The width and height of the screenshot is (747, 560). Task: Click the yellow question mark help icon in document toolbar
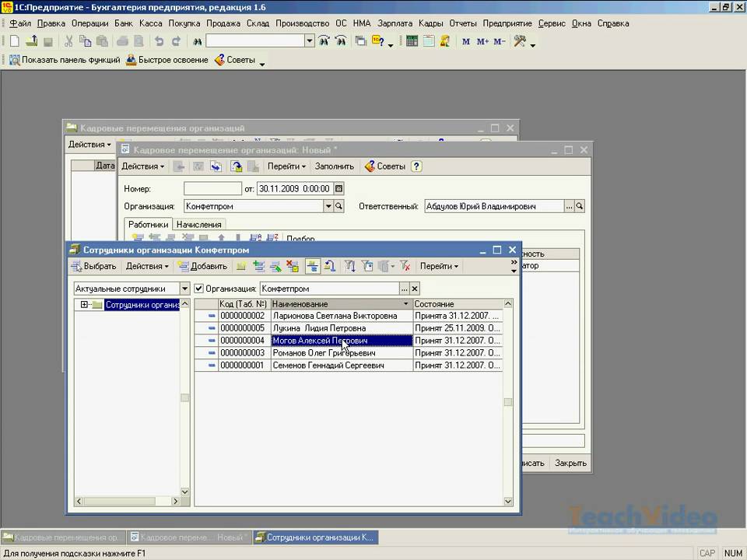[x=416, y=166]
